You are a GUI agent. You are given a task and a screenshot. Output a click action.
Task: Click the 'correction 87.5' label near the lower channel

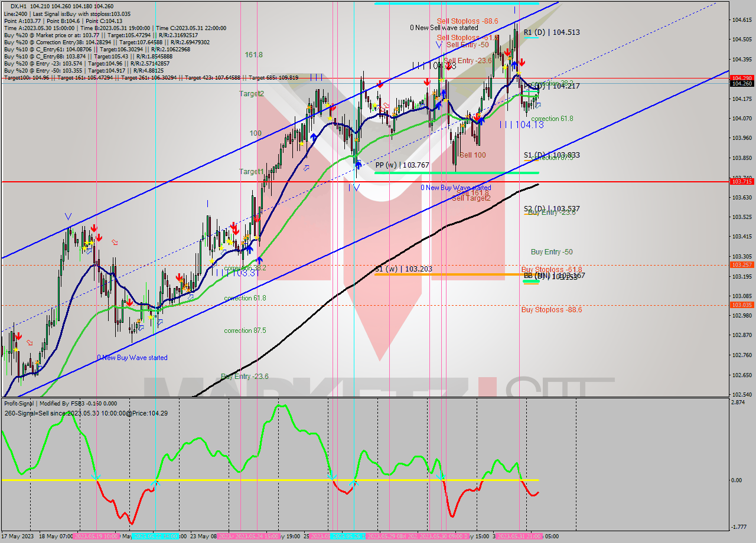coord(245,331)
